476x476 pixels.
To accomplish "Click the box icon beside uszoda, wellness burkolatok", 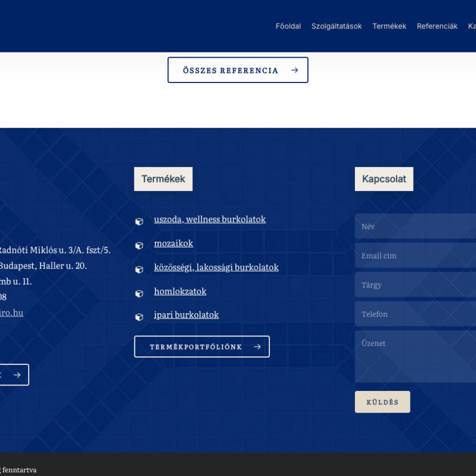I will (x=139, y=222).
